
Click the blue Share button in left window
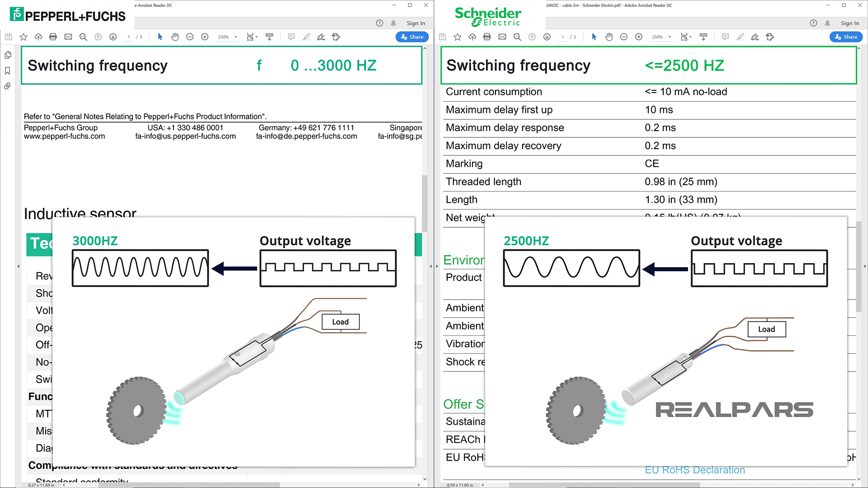click(x=411, y=37)
